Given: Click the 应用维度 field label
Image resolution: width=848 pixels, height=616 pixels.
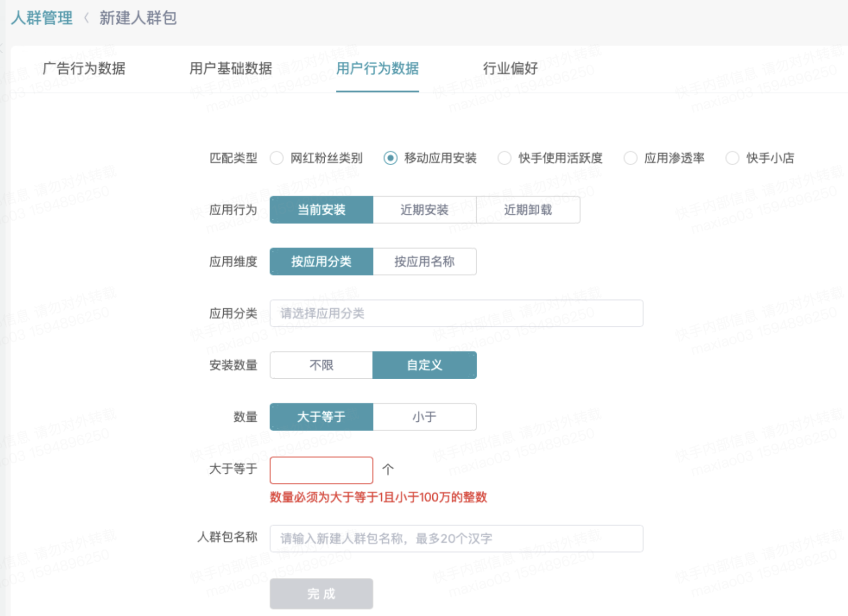Looking at the screenshot, I should (x=233, y=262).
